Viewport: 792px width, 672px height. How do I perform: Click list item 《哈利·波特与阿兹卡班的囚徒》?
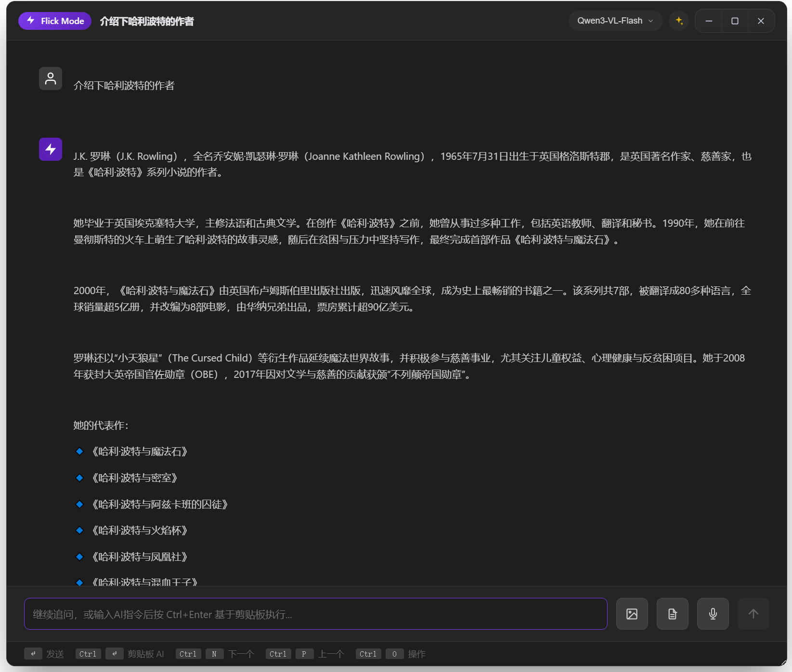[x=160, y=504]
